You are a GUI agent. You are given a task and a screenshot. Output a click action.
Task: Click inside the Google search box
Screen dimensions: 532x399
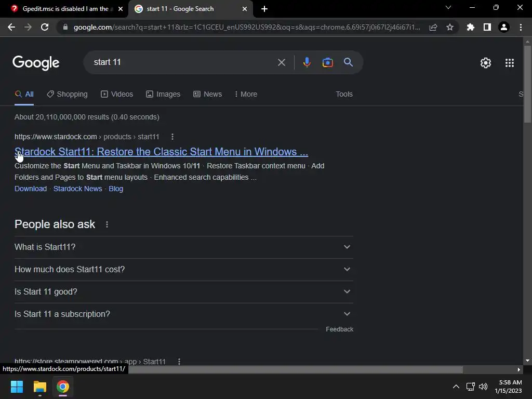pos(183,62)
